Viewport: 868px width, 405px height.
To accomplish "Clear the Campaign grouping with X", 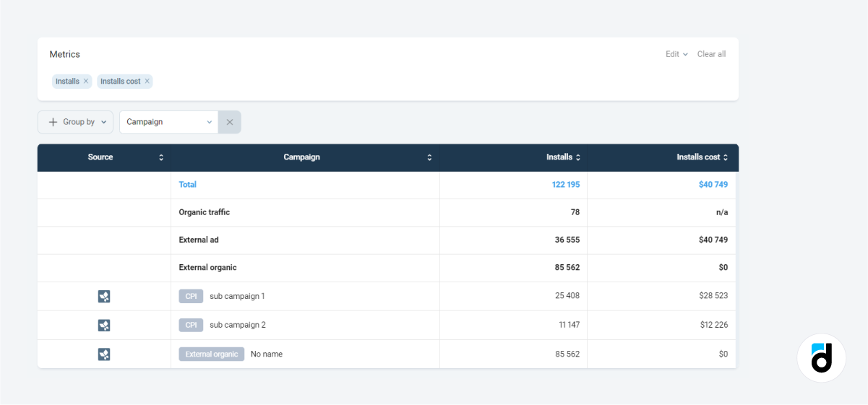I will point(230,122).
